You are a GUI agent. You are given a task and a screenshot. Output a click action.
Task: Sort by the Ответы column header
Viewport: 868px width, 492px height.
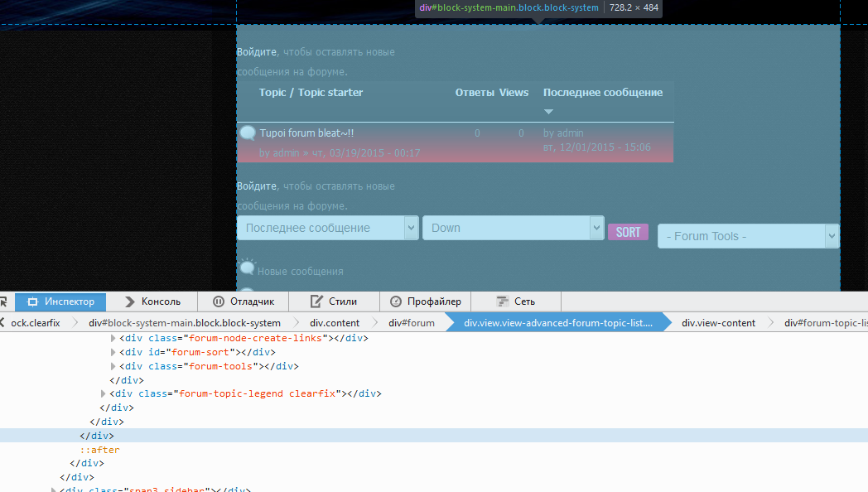tap(475, 93)
